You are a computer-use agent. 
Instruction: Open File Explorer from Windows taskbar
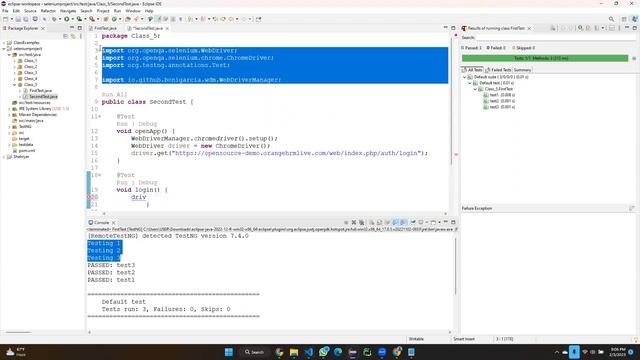click(294, 352)
